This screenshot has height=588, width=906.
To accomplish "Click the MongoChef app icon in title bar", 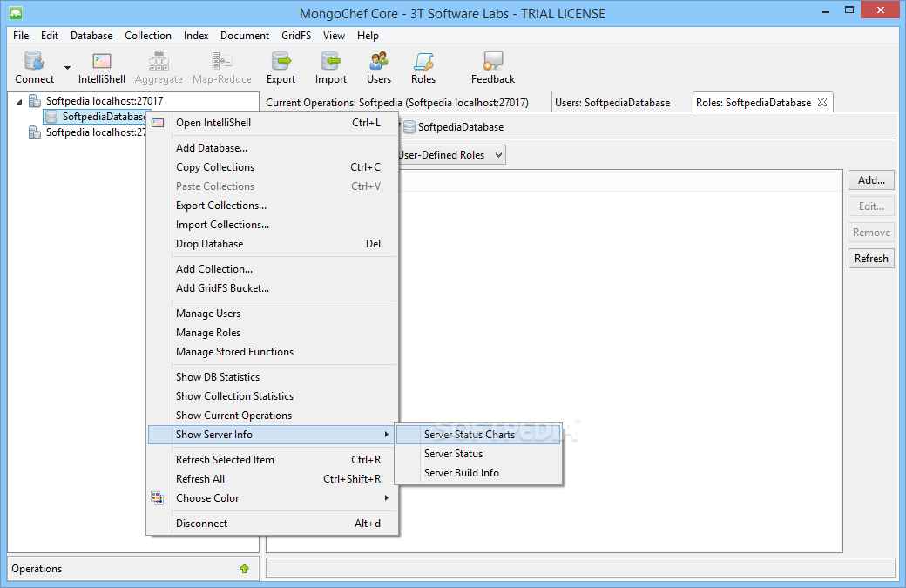I will [x=16, y=13].
